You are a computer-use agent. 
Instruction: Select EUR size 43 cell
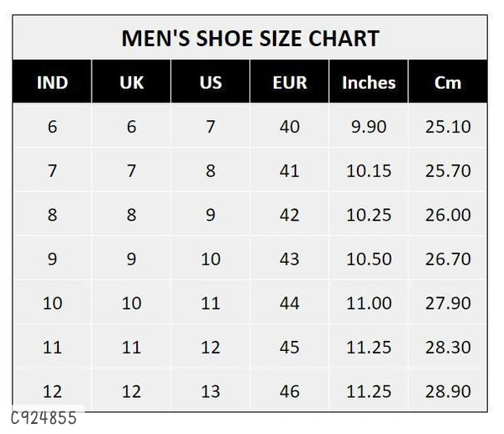[x=290, y=259]
